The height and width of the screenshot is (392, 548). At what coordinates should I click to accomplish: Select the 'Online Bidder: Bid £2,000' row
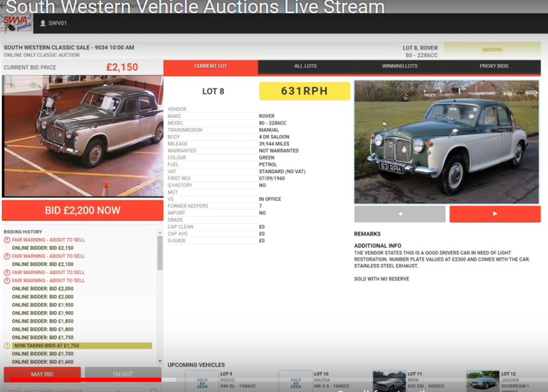pyautogui.click(x=42, y=297)
